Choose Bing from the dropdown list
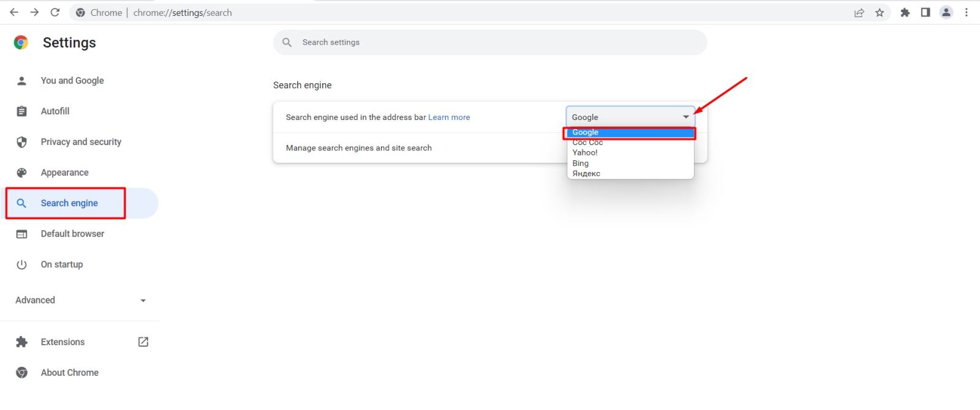 (630, 163)
